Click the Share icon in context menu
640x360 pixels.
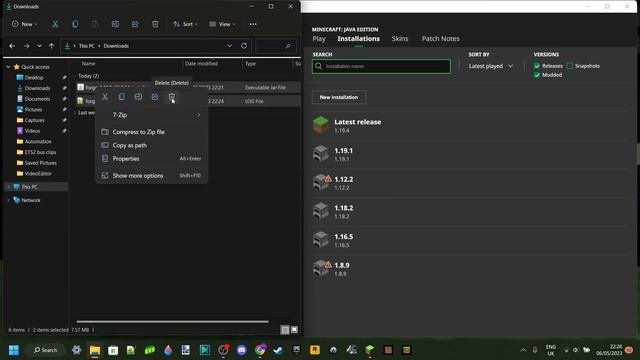(x=155, y=97)
